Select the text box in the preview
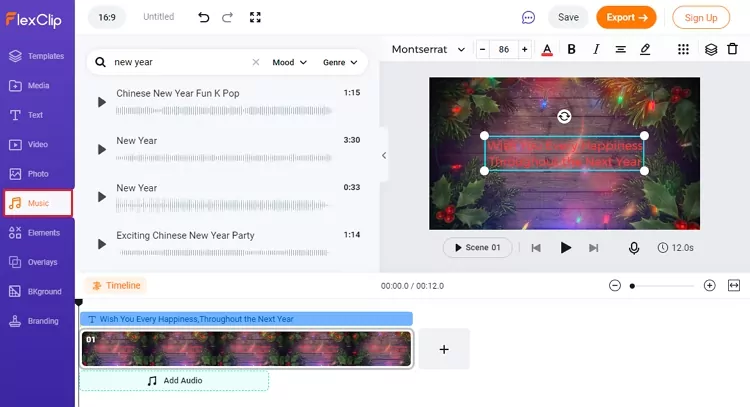Screen dimensions: 750x407 pyautogui.click(x=564, y=154)
